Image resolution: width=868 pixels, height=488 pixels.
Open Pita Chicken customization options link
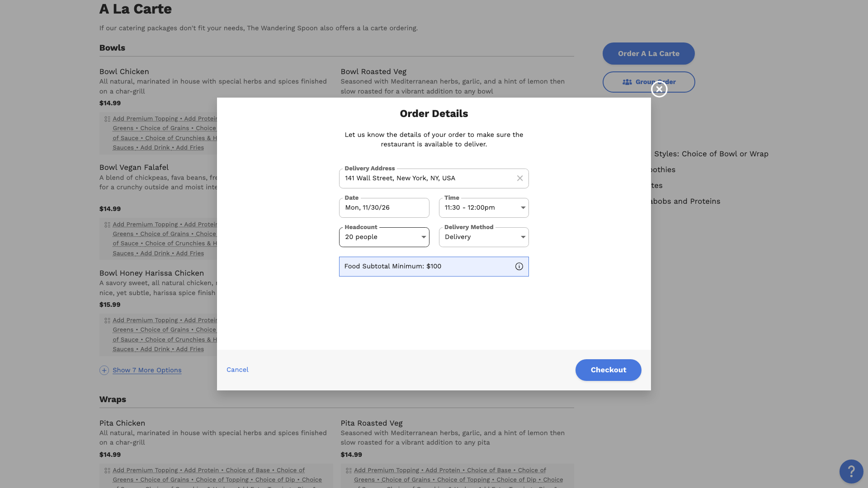217,477
